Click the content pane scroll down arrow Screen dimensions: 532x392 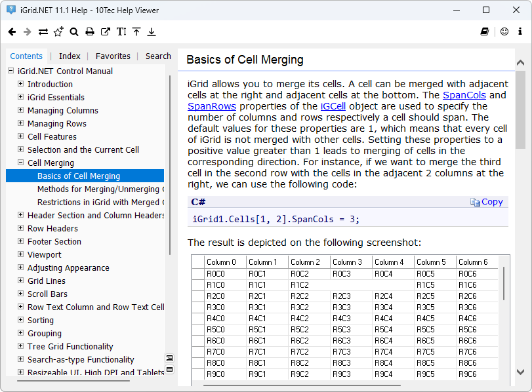[x=520, y=372]
